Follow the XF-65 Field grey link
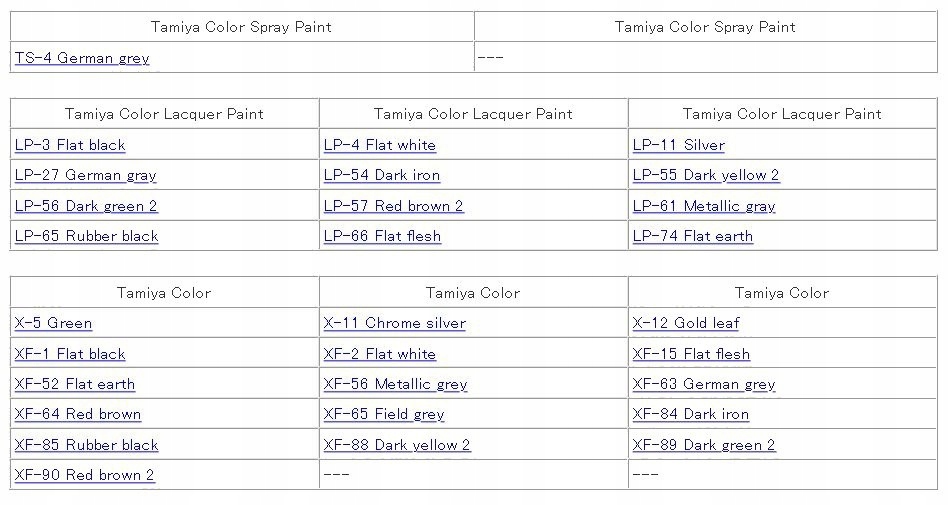Viewport: 949px width, 505px height. (x=384, y=414)
